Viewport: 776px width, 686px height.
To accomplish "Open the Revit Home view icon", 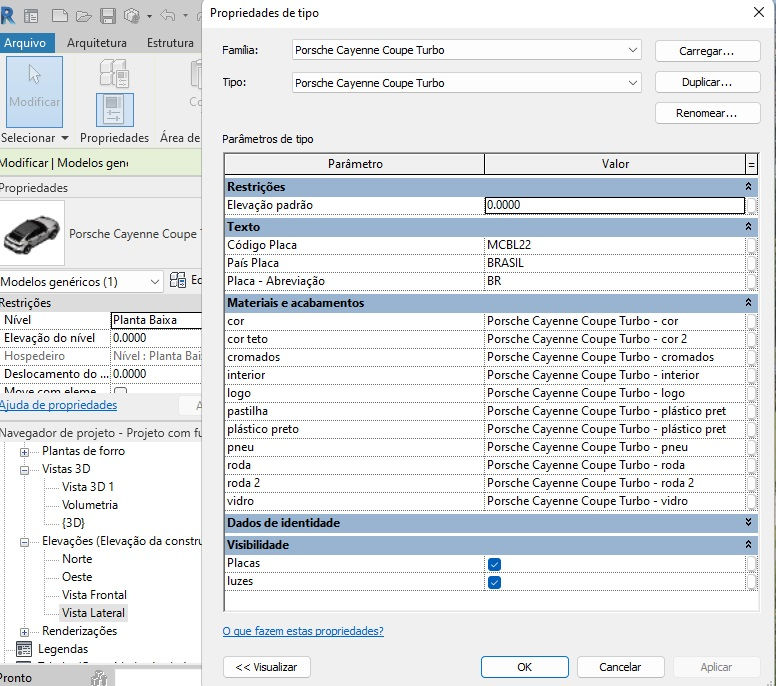I will (31, 16).
